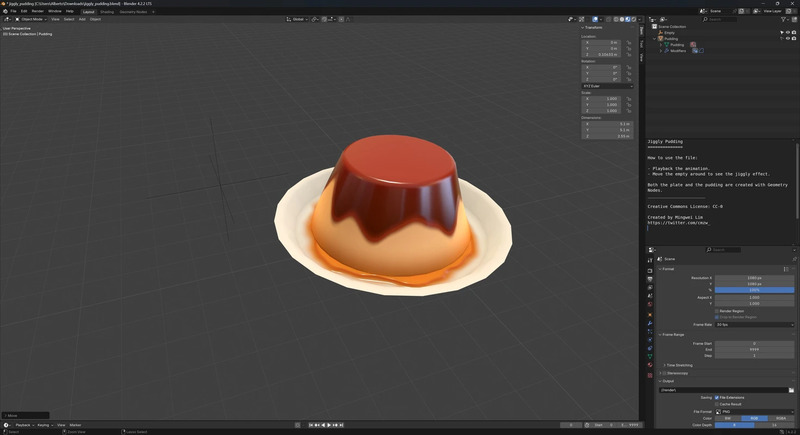
Task: Open the Modifiers wrench properties tab
Action: coord(650,324)
